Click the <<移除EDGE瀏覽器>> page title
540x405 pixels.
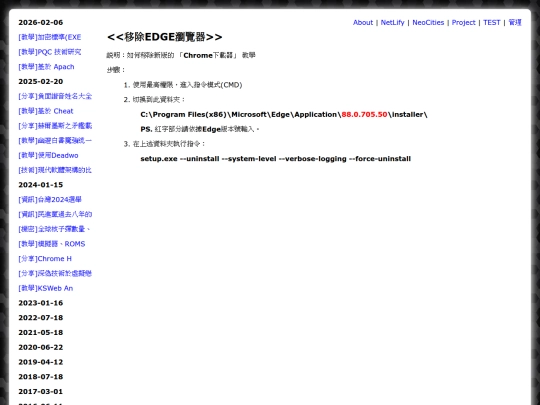165,37
